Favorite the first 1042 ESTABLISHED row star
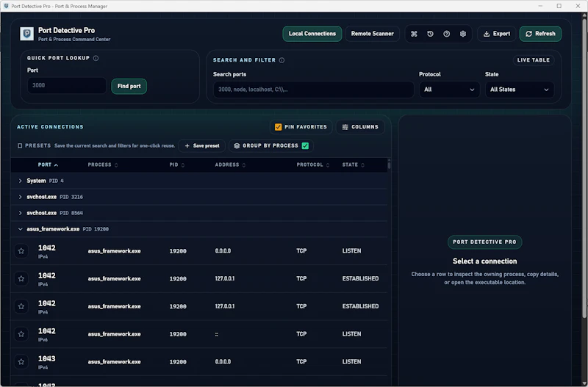 [21, 279]
